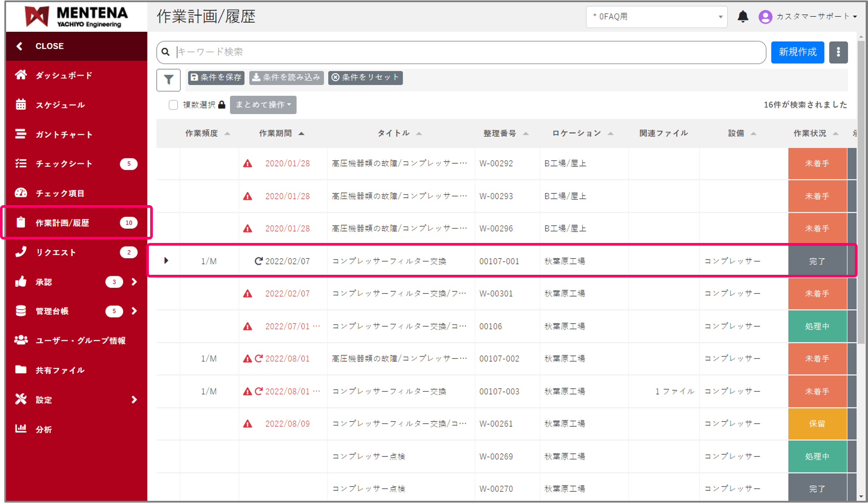The height and width of the screenshot is (503, 868).
Task: Click the notification bell icon
Action: pyautogui.click(x=743, y=17)
